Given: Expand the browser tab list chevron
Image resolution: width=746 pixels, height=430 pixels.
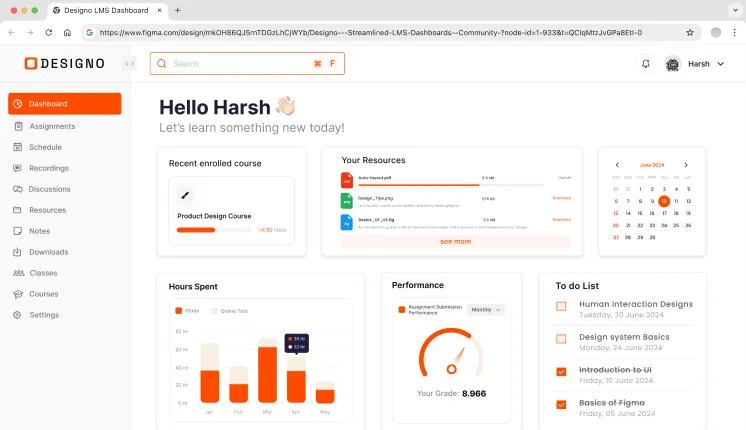Looking at the screenshot, I should (x=735, y=10).
